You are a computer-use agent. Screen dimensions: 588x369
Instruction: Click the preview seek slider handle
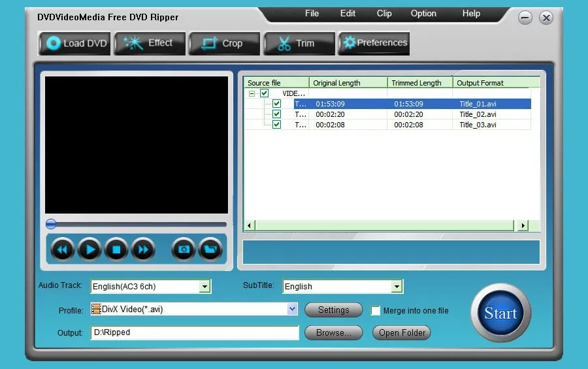(51, 224)
